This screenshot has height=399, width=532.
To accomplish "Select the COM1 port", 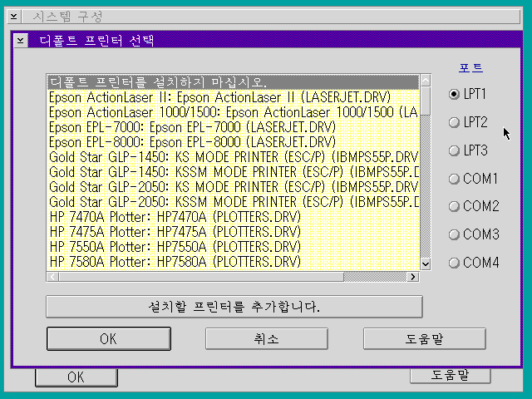I will tap(473, 179).
